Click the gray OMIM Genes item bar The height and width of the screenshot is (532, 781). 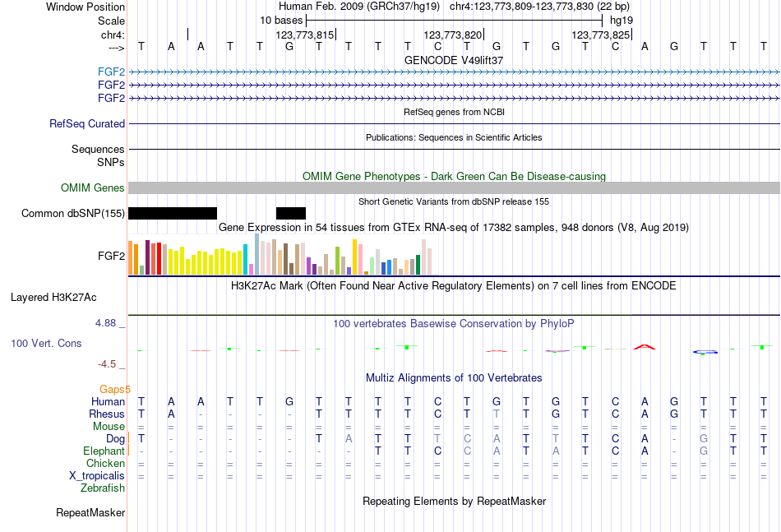pos(454,187)
